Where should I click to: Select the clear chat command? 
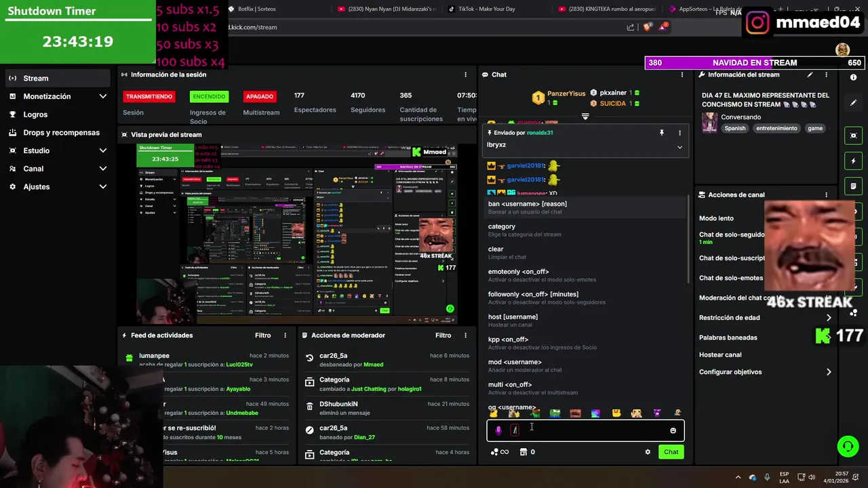pos(585,253)
